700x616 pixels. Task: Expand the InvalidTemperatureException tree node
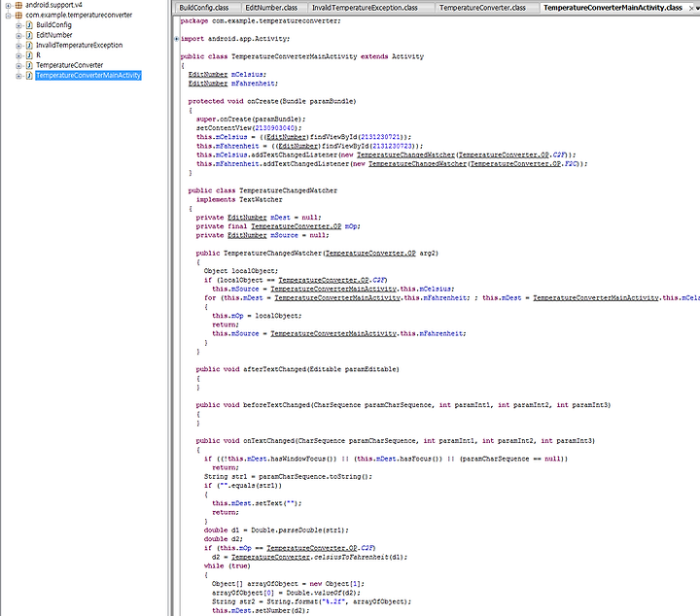pos(18,46)
